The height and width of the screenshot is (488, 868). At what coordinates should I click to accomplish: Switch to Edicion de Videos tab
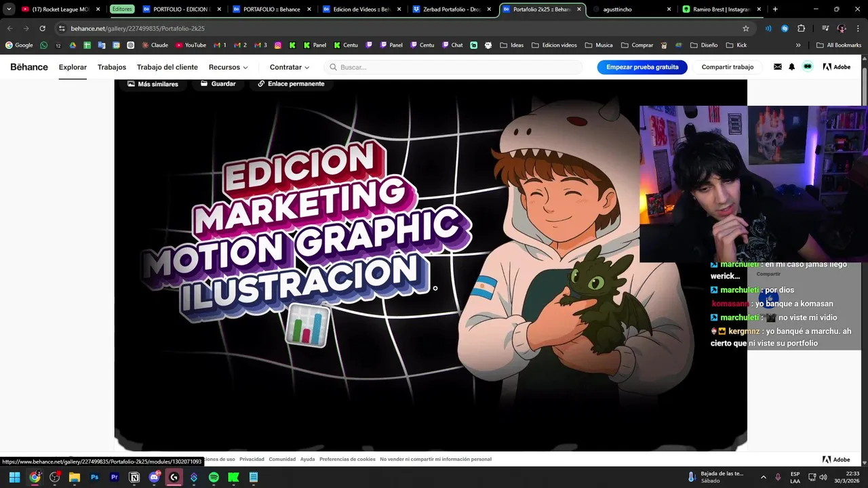pyautogui.click(x=361, y=9)
